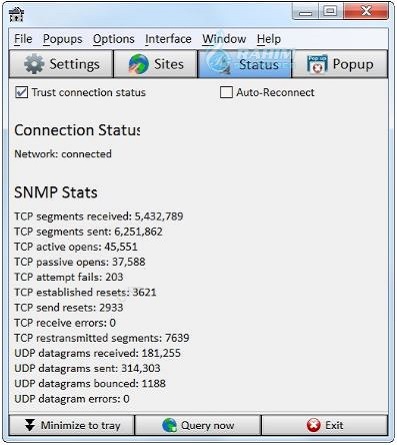Click Minimize to tray button text

(80, 425)
